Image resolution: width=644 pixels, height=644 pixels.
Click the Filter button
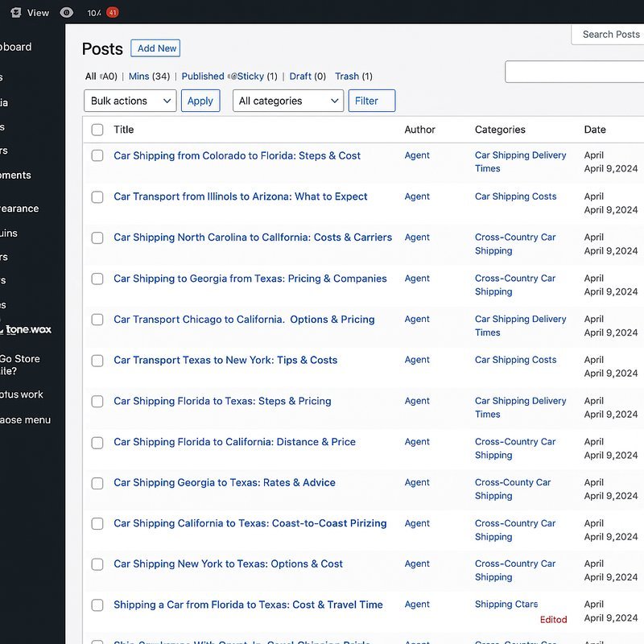pos(372,101)
